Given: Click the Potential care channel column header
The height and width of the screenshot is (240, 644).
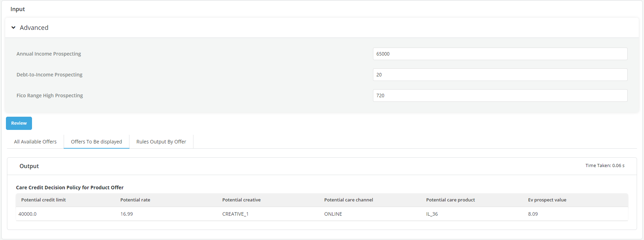Looking at the screenshot, I should tap(348, 200).
